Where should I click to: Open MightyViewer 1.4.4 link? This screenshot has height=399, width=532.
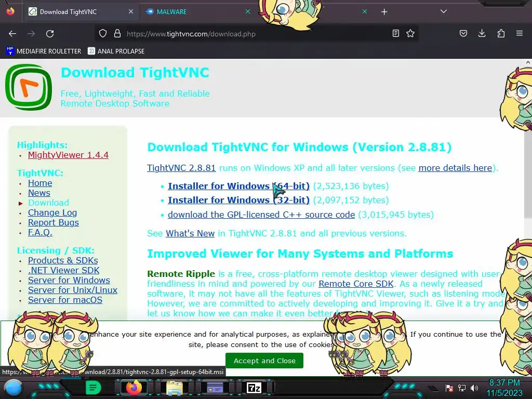(x=68, y=155)
